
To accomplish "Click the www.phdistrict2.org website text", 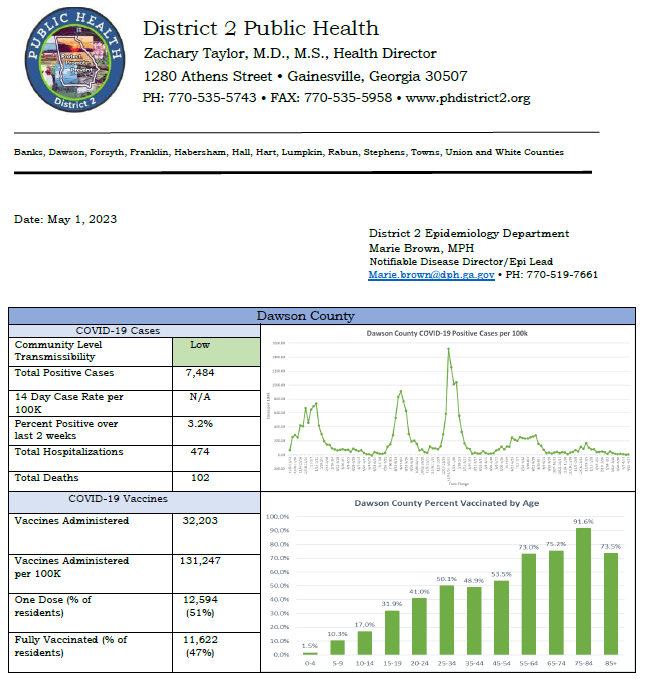I will pyautogui.click(x=468, y=98).
